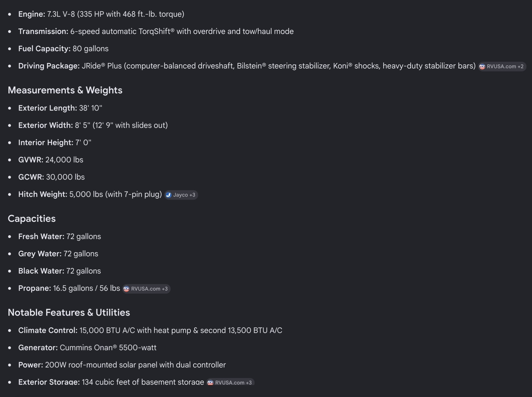This screenshot has width=532, height=397.
Task: Click the Transmission bold label
Action: 43,31
